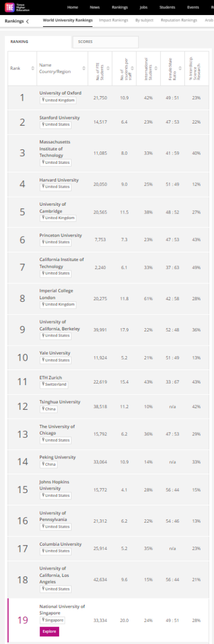The image size is (214, 644).
Task: Go to Reputation Rankings
Action: (179, 20)
